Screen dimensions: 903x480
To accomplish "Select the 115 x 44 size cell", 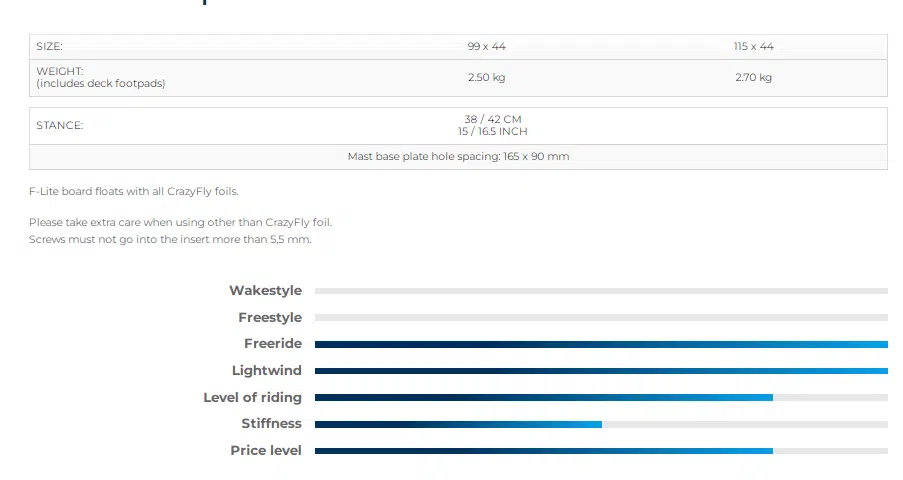I will 753,47.
